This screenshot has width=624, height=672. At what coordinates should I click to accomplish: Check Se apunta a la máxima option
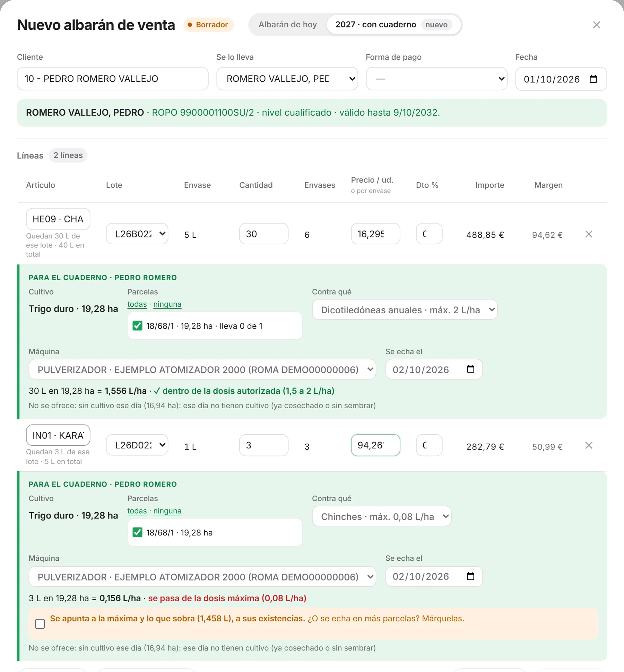coord(40,624)
